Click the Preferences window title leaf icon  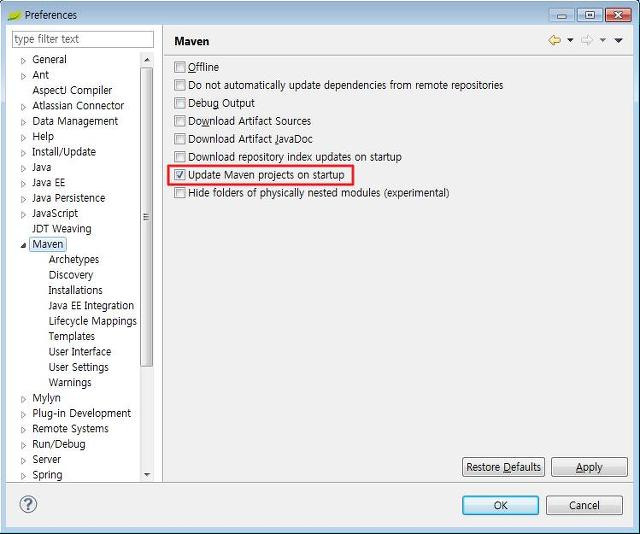click(14, 16)
